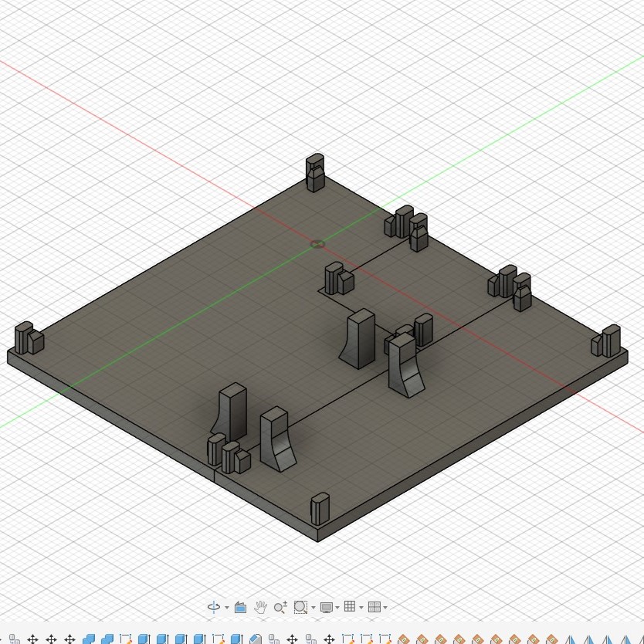This screenshot has height=644, width=644.
Task: Click the Viewports layout icon
Action: [375, 607]
